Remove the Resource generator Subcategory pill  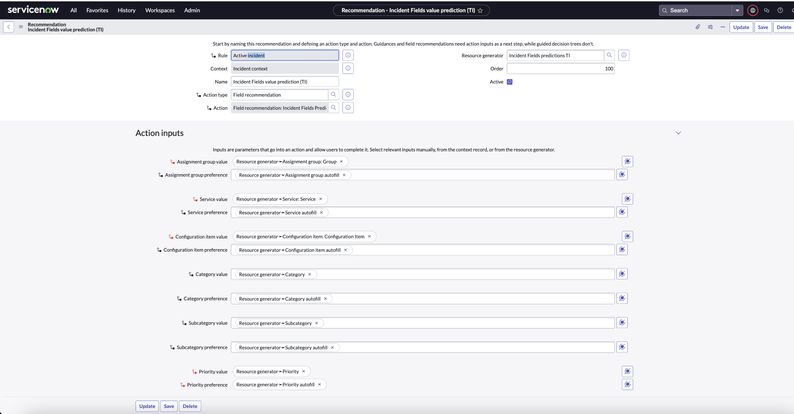point(316,323)
